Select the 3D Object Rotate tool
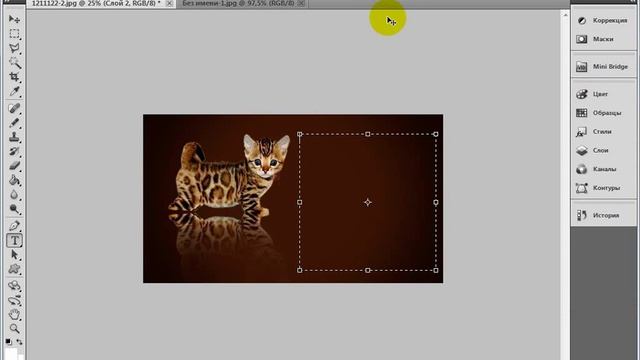This screenshot has height=360, width=640. [14, 285]
